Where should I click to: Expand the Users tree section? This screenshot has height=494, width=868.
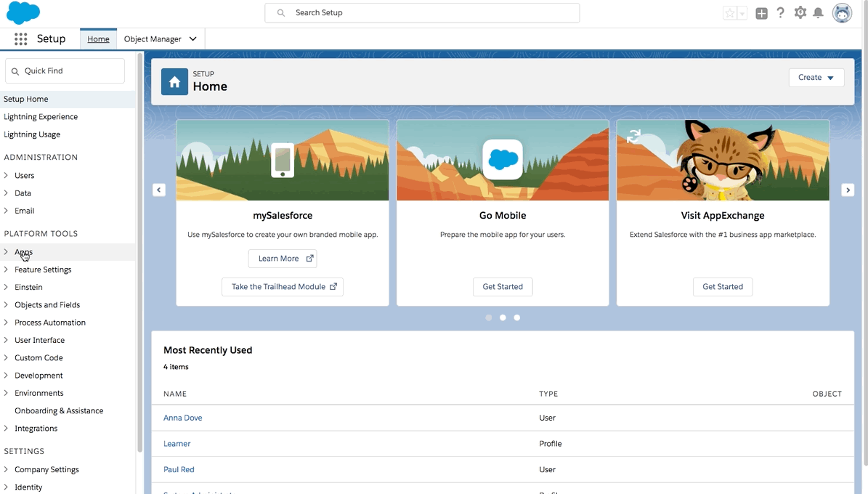[7, 175]
